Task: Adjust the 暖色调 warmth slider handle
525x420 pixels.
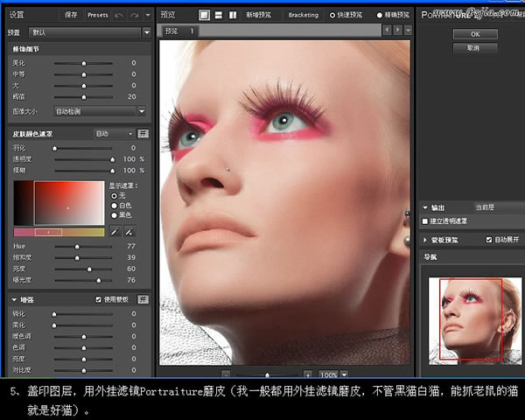Action: click(x=84, y=337)
